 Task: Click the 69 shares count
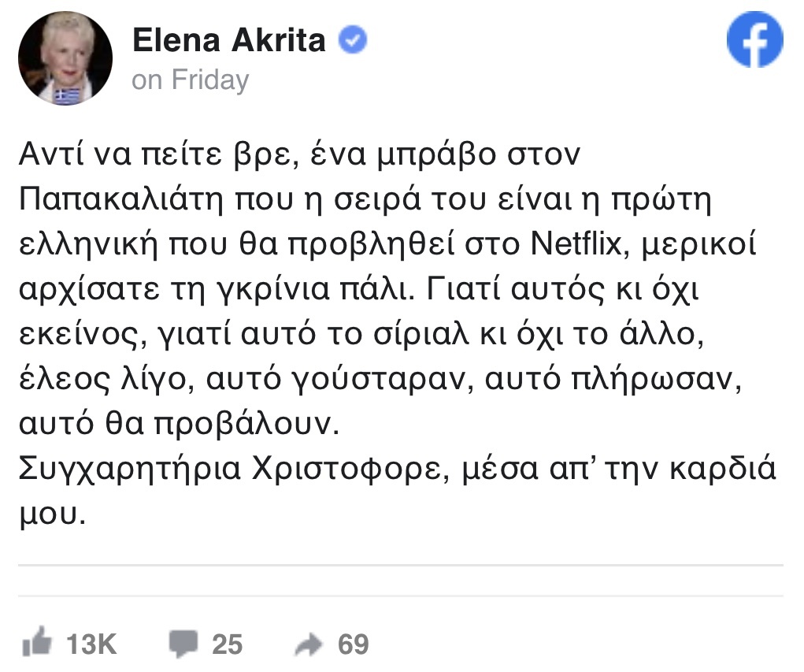point(353,644)
